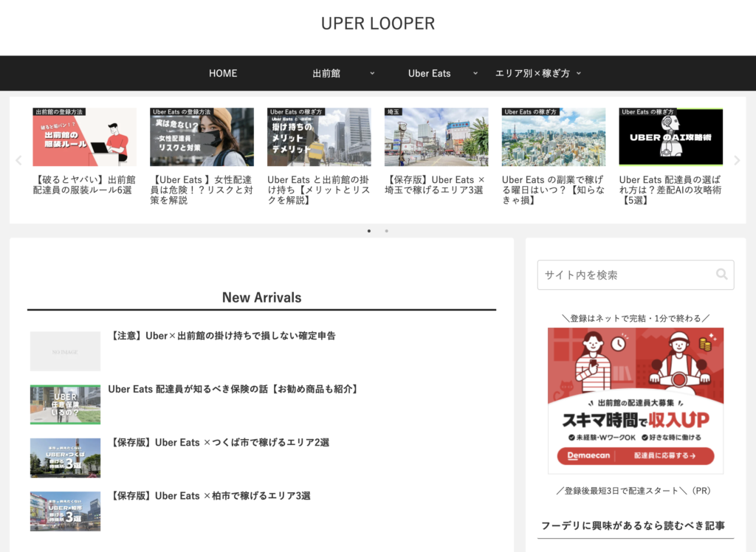Expand the 出前館 menu chevron

pos(372,73)
